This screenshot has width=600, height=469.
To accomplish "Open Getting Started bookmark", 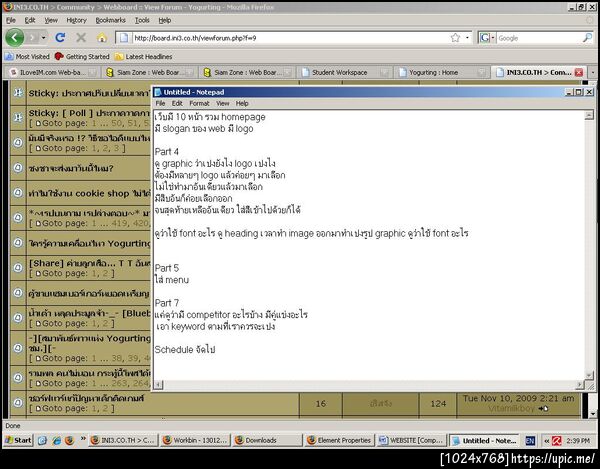I will (82, 57).
